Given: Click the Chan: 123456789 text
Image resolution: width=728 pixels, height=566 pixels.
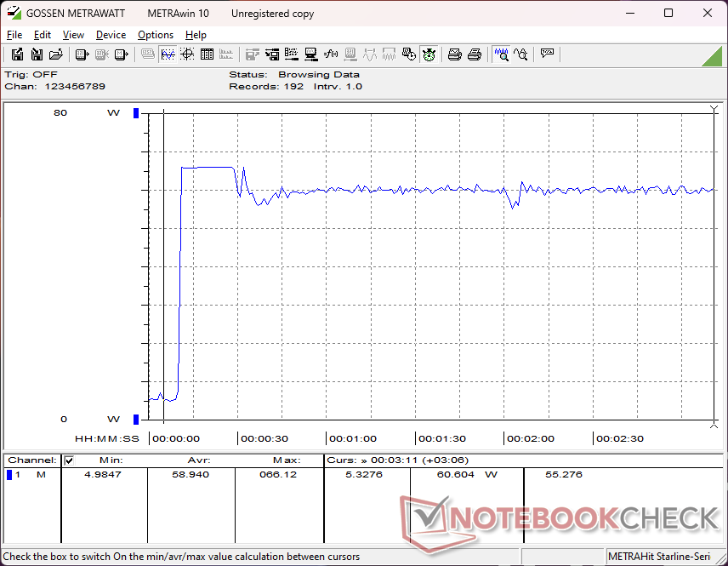Looking at the screenshot, I should [54, 87].
